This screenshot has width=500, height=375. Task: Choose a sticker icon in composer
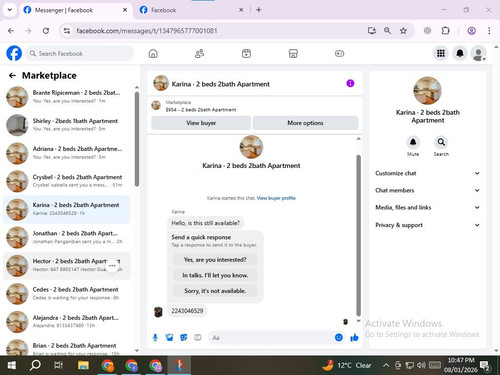click(x=184, y=338)
